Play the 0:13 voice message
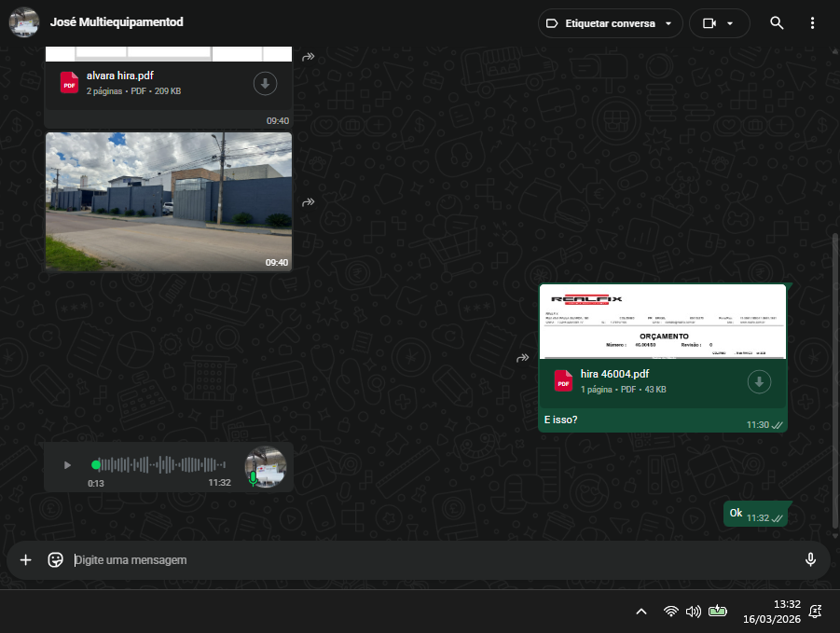 67,465
